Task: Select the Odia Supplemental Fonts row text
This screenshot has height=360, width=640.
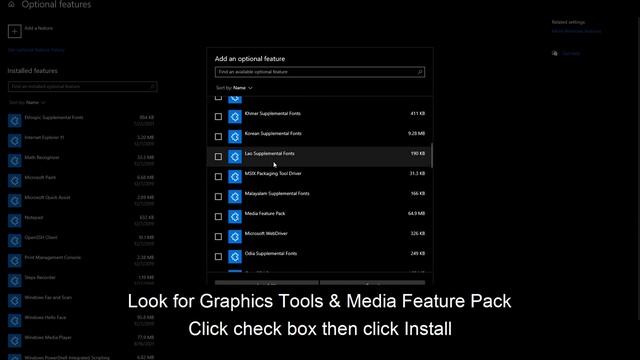Action: pos(271,253)
